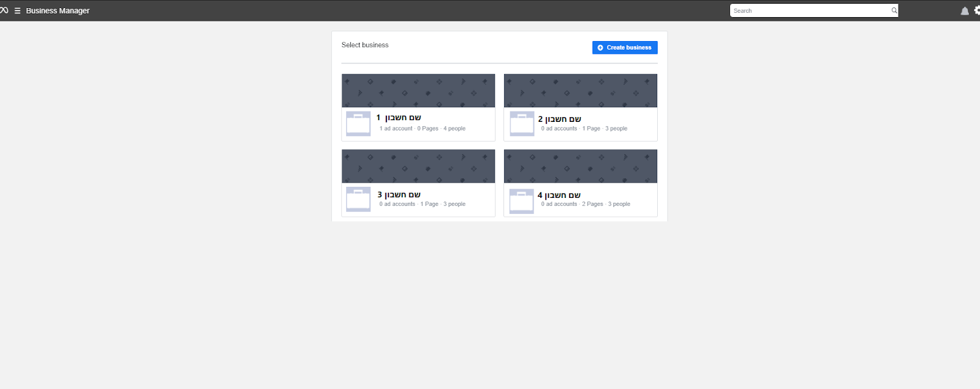Screen dimensions: 980x389
Task: Click '0 ad accounts · 1 Page' text of business 3
Action: (x=409, y=204)
